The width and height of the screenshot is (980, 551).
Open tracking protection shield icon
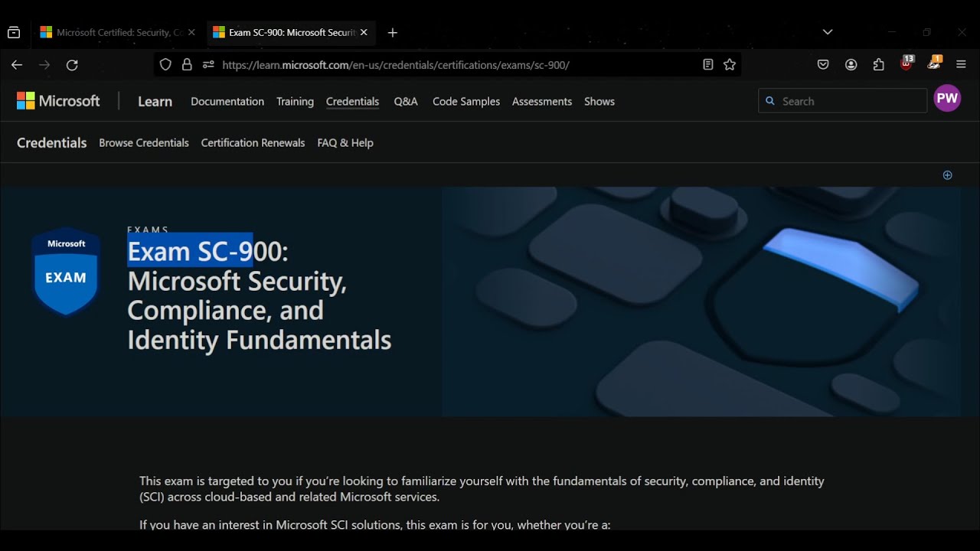(165, 65)
